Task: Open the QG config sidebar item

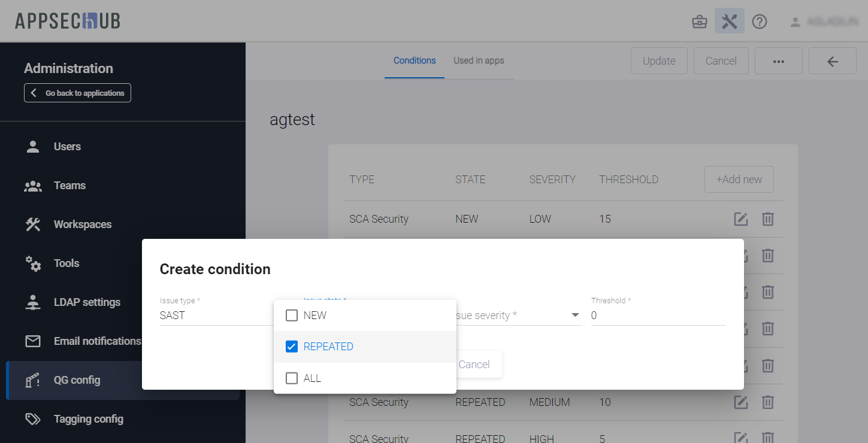Action: (77, 380)
